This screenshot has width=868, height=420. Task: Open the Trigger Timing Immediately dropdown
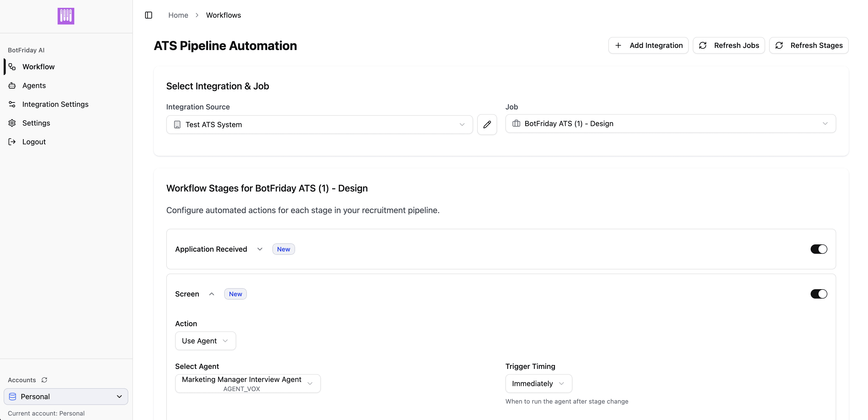coord(539,384)
